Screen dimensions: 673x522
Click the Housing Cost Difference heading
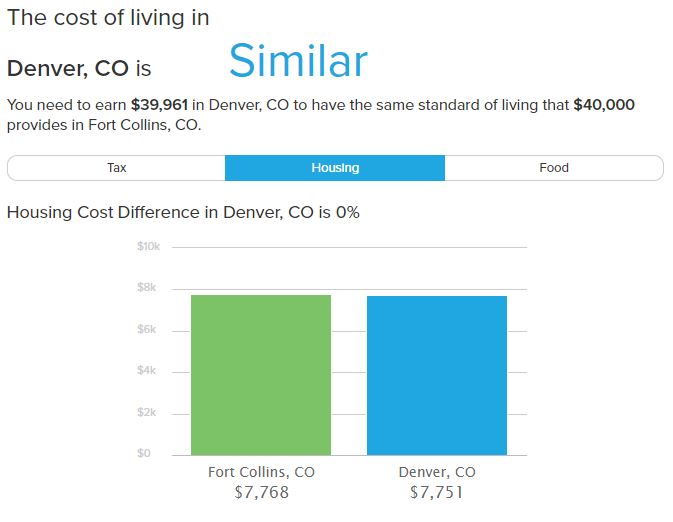pos(183,212)
